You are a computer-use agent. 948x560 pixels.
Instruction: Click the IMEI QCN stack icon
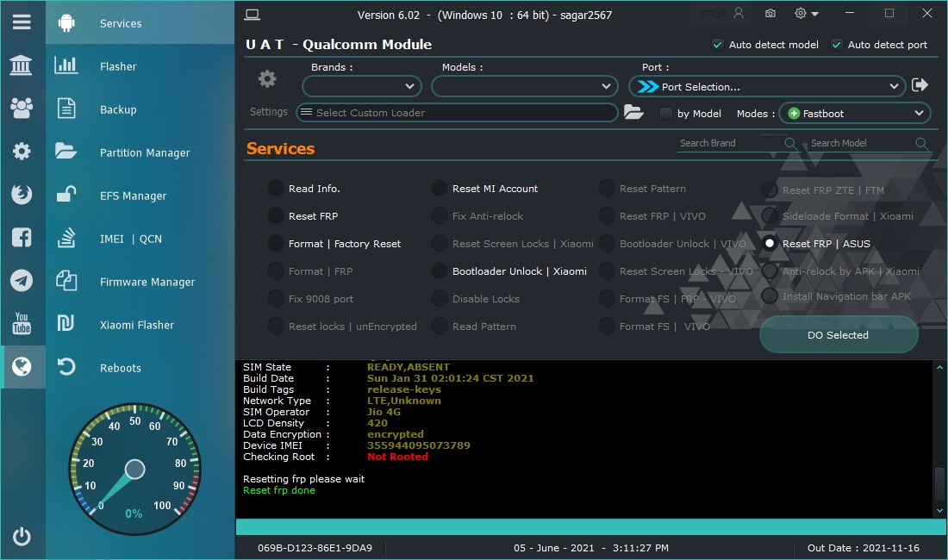click(x=66, y=238)
